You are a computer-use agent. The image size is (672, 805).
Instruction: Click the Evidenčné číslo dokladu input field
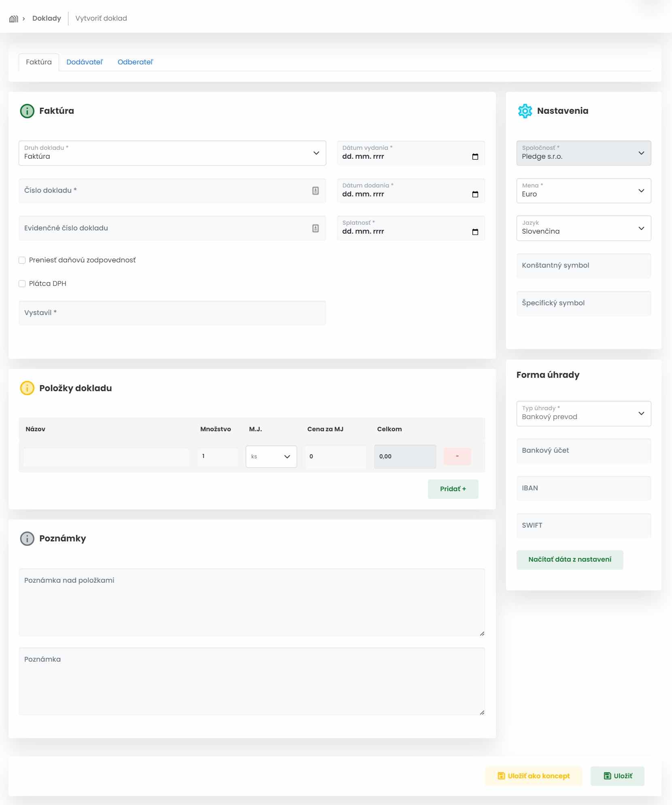[x=172, y=228]
